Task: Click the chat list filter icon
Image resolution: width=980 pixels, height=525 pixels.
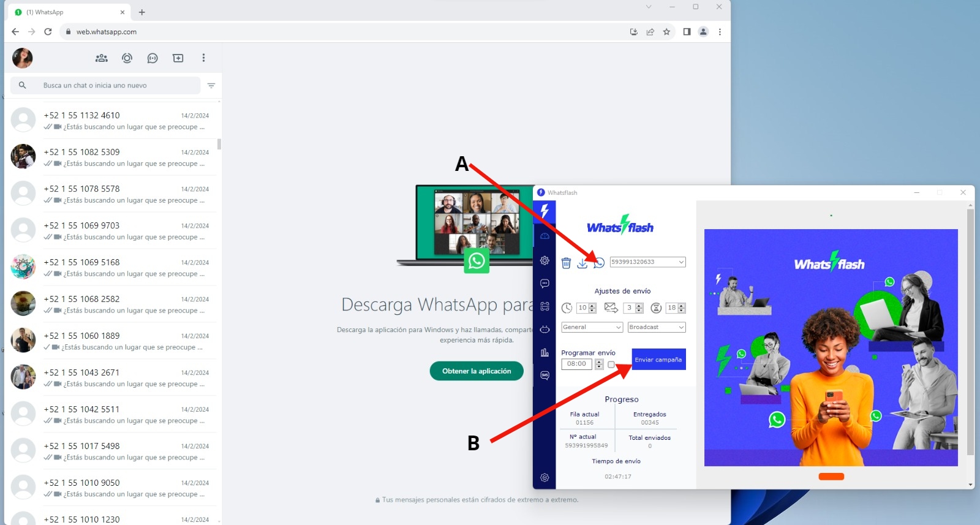Action: pyautogui.click(x=211, y=86)
